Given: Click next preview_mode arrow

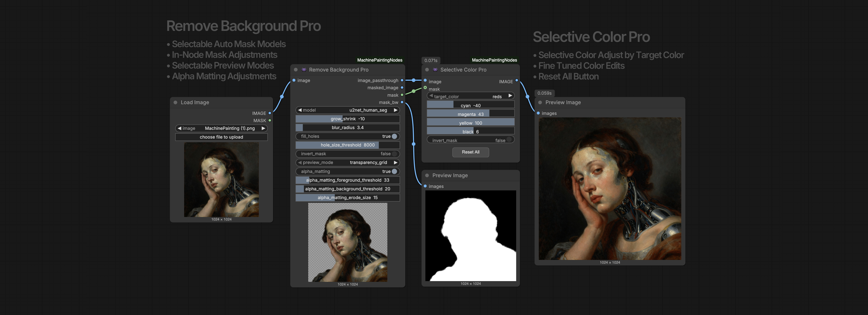Looking at the screenshot, I should (396, 162).
